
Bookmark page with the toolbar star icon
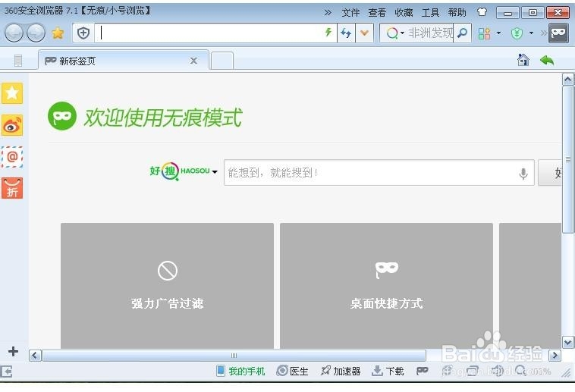(58, 33)
